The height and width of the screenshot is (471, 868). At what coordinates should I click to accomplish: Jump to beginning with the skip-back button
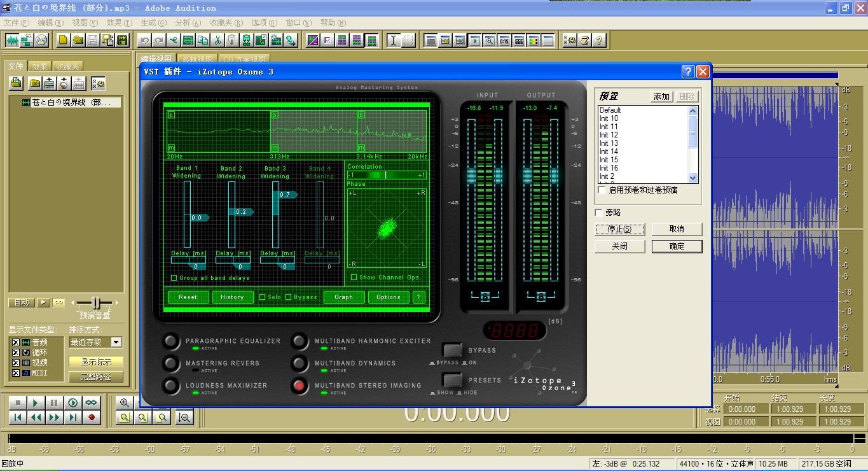click(18, 418)
